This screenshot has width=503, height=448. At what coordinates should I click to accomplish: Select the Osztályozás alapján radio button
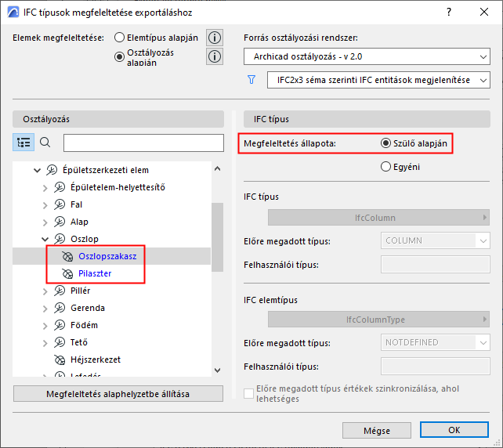pos(119,56)
